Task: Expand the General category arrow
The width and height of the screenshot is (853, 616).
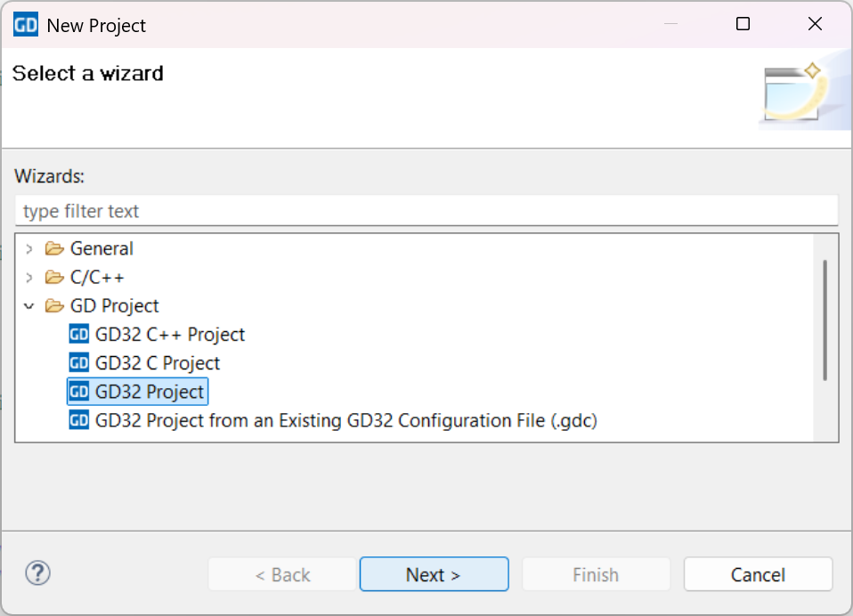Action: pos(29,249)
